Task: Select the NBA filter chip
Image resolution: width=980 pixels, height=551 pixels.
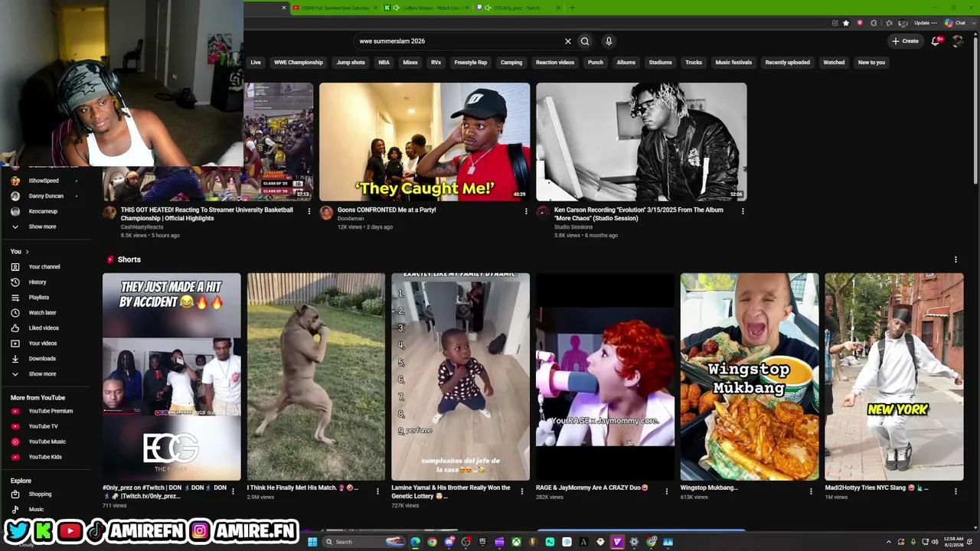Action: (x=384, y=63)
